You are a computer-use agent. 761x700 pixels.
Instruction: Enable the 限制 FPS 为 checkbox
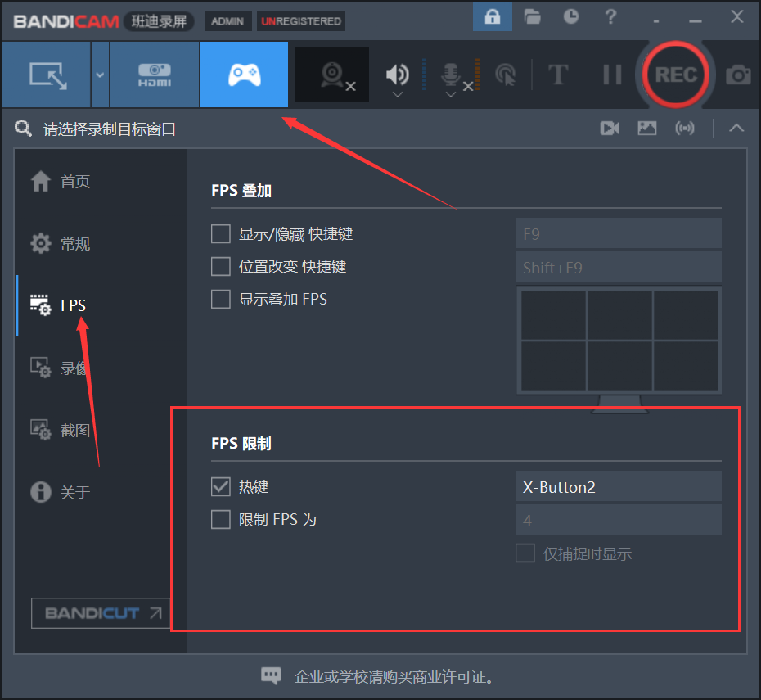[x=220, y=520]
